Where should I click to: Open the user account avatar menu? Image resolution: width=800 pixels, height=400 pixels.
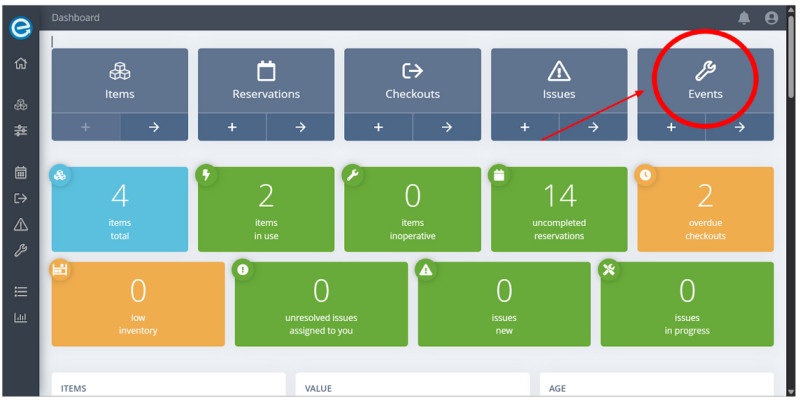[x=771, y=18]
